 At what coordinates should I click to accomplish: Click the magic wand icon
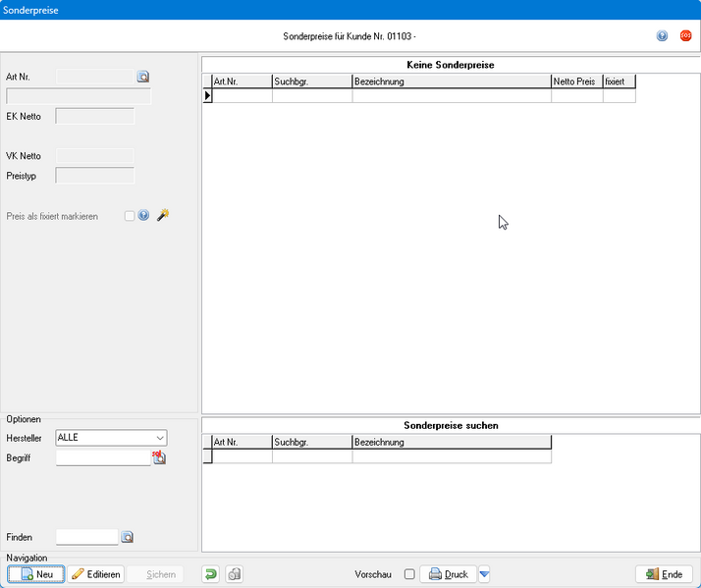pos(163,216)
